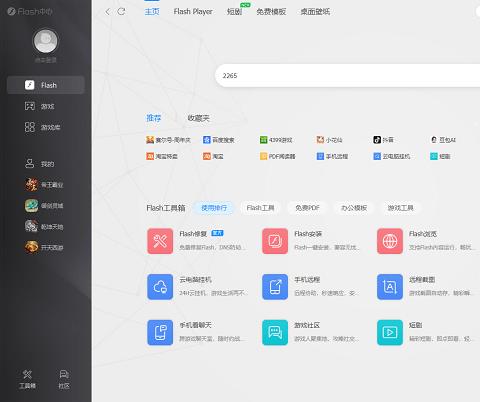Focus the search box containing 2265
Image resolution: width=480 pixels, height=402 pixels.
point(348,76)
